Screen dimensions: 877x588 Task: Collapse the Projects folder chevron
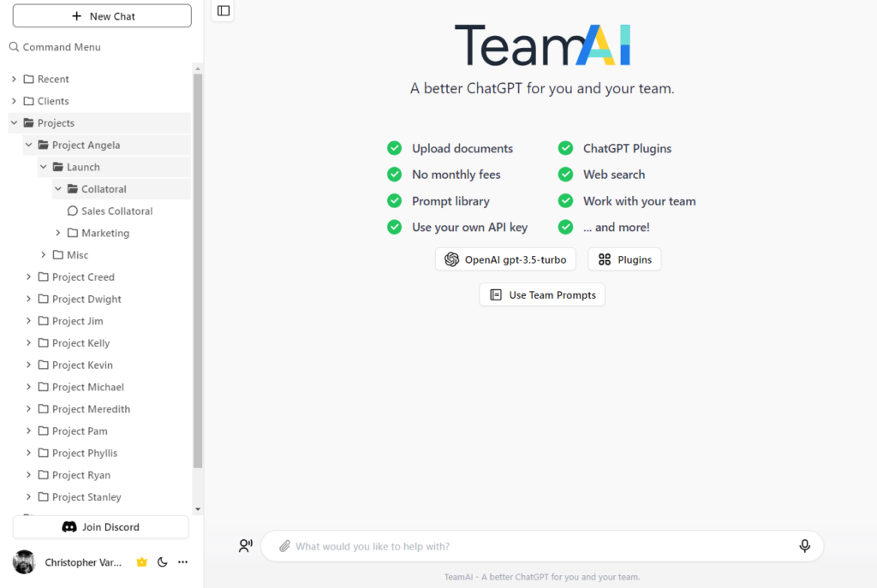tap(14, 123)
